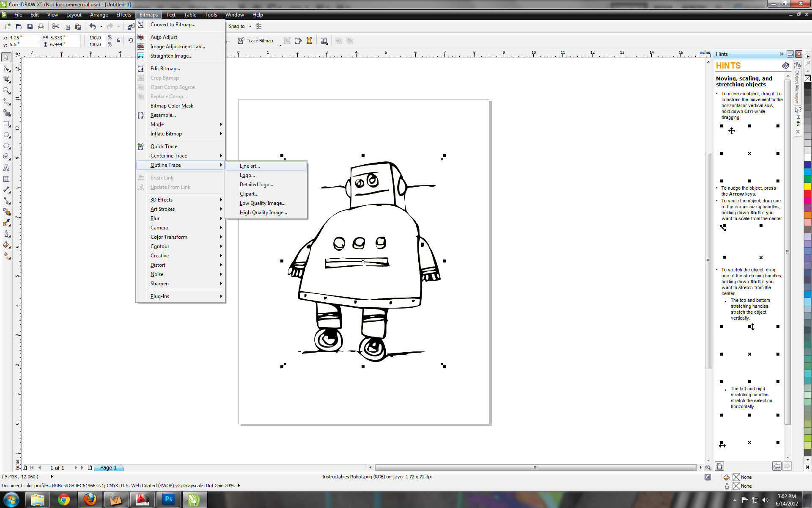Click the yellow color swatch in palette
812x508 pixels.
[x=808, y=186]
